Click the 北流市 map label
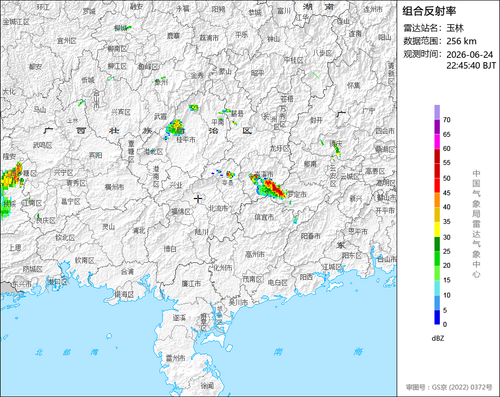The width and height of the screenshot is (500, 397). coord(218,208)
